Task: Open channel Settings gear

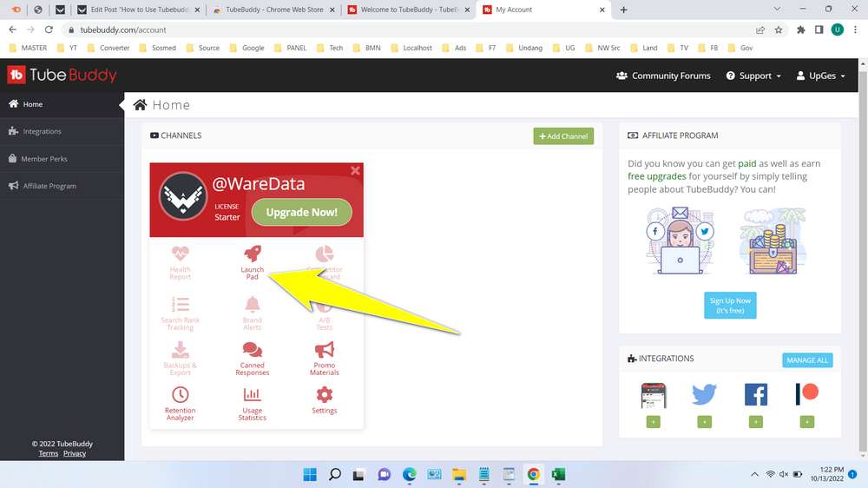Action: click(x=325, y=400)
